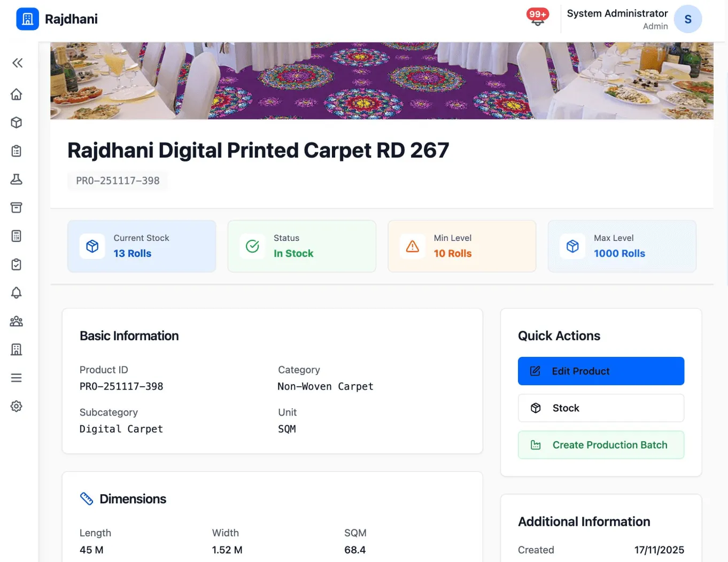Click the Basic Information heading
The image size is (728, 562).
point(129,336)
